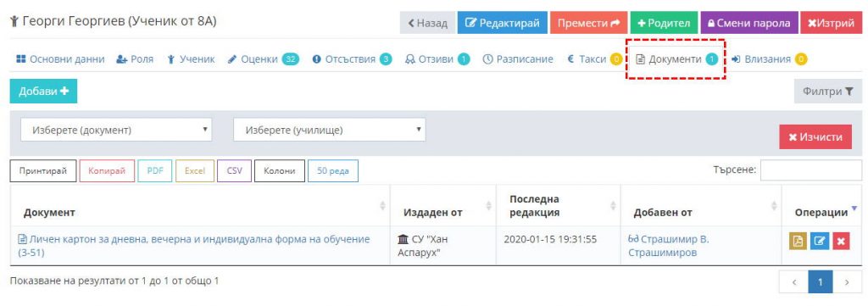This screenshot has width=868, height=306.
Task: Open Личен картон document link
Action: tap(194, 246)
